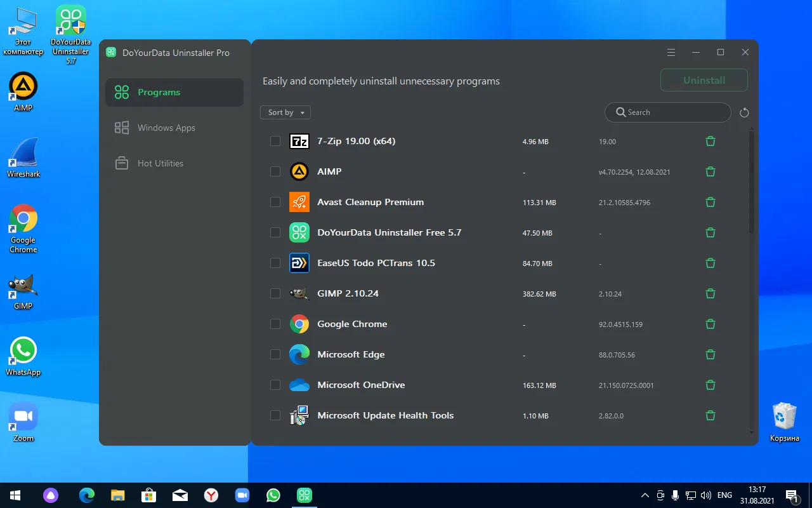Click the trash icon for Microsoft OneDrive
Image resolution: width=812 pixels, height=508 pixels.
[x=710, y=385]
